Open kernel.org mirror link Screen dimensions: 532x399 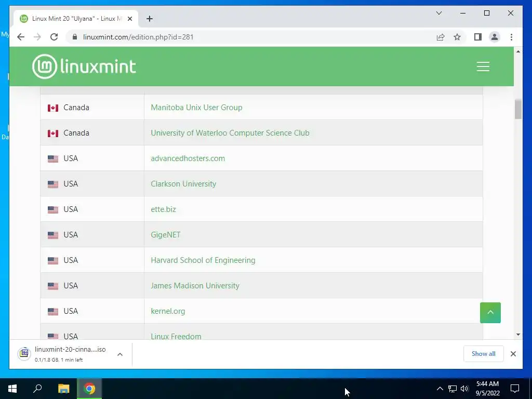168,311
